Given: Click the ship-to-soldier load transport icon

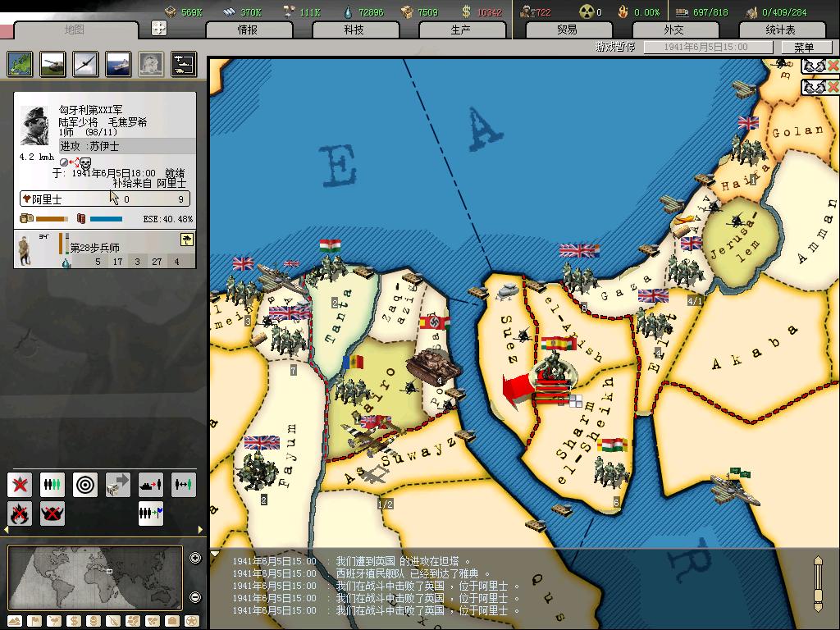Looking at the screenshot, I should click(x=151, y=485).
